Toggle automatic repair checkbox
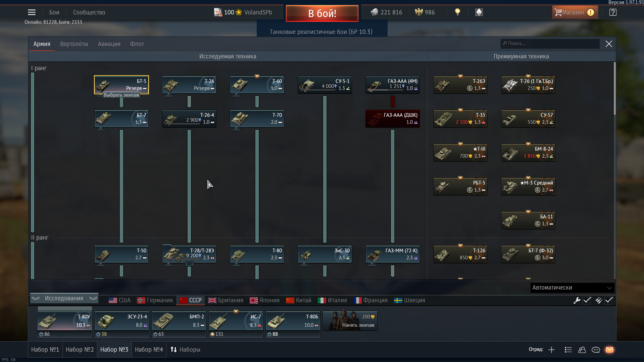 point(587,301)
